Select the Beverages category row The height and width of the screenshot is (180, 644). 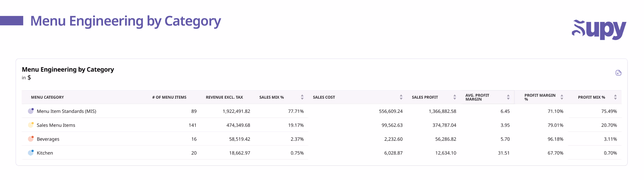[48, 139]
